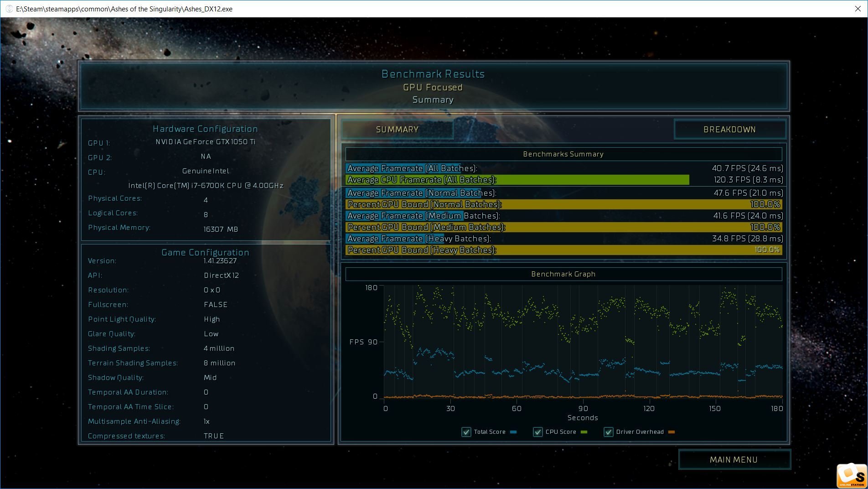Click the Fullscreen value FALSE
Screen dimensions: 868x489
pyautogui.click(x=216, y=305)
